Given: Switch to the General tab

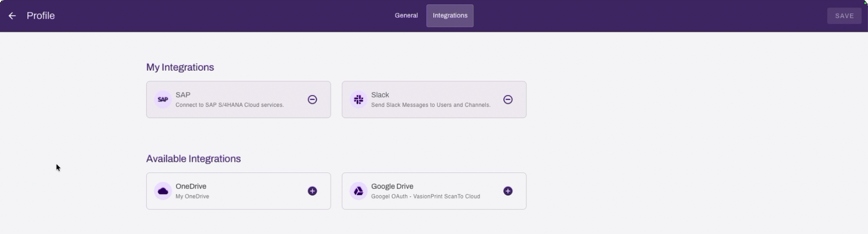Looking at the screenshot, I should tap(406, 16).
